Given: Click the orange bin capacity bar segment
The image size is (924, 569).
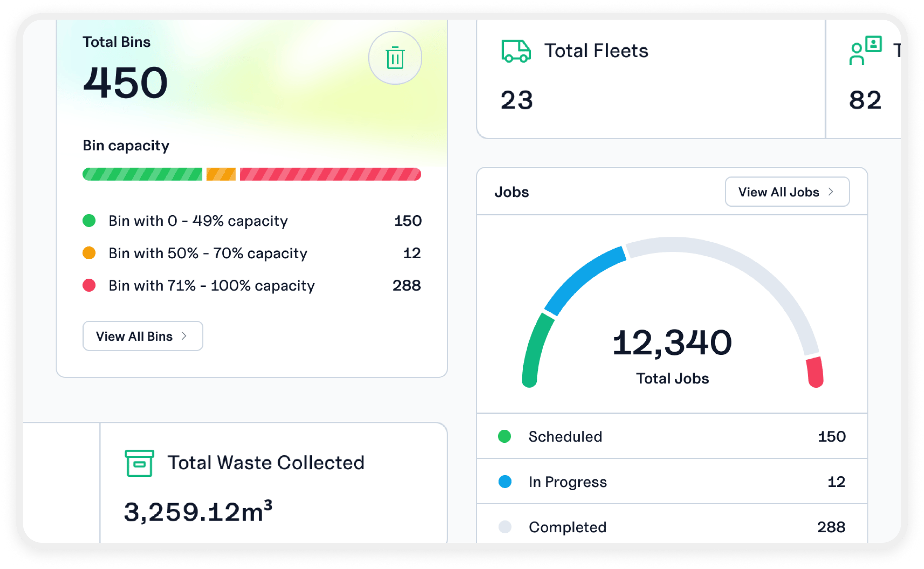Looking at the screenshot, I should 221,174.
